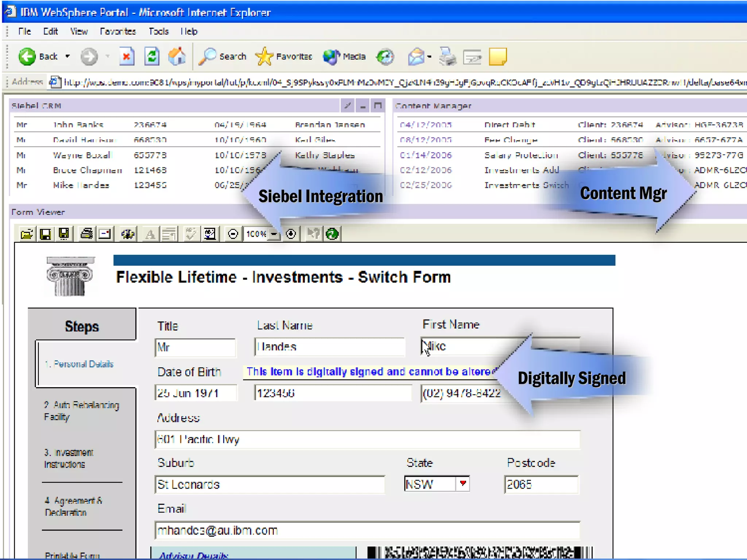Open the State NSW dropdown
This screenshot has width=747, height=560.
click(463, 484)
